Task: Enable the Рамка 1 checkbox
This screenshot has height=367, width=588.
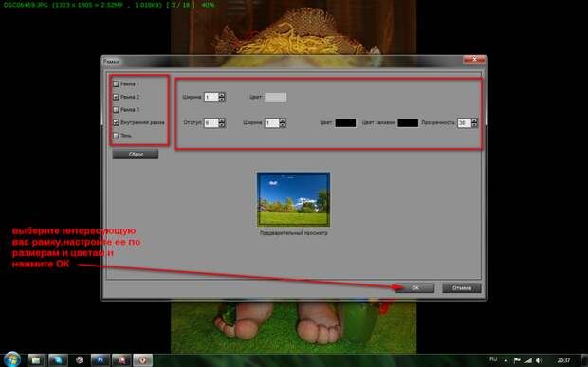Action: (x=117, y=84)
